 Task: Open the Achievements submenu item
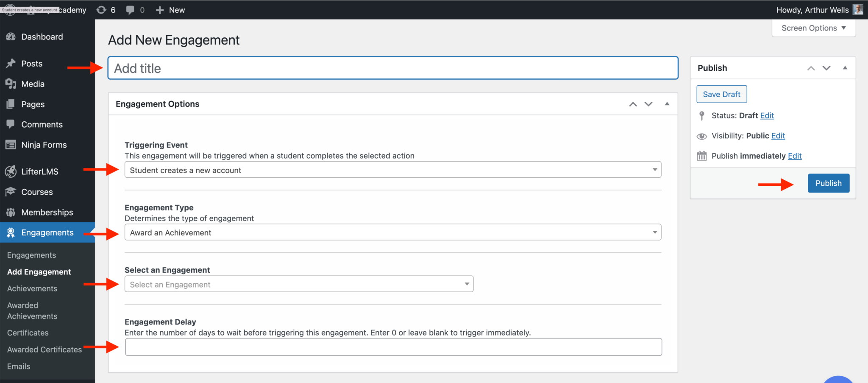tap(32, 288)
